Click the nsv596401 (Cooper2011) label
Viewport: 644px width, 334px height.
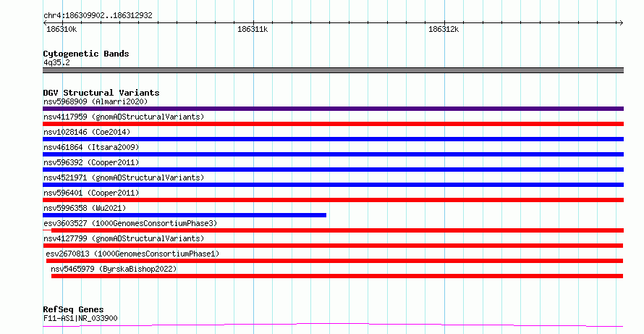coord(91,193)
